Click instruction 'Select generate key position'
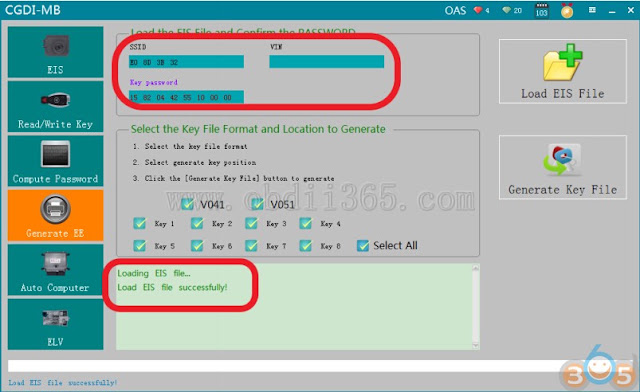This screenshot has width=640, height=392. pyautogui.click(x=200, y=163)
